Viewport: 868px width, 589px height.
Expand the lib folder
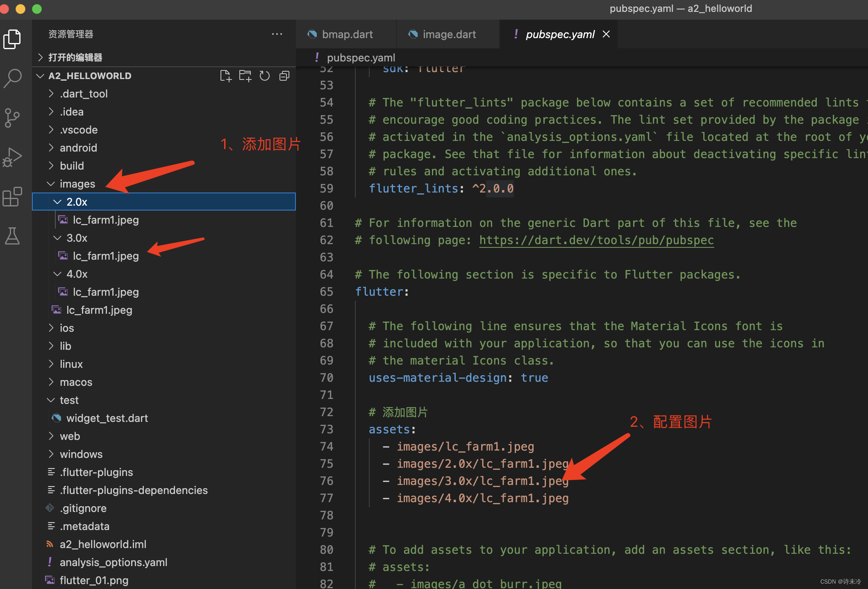pyautogui.click(x=65, y=346)
